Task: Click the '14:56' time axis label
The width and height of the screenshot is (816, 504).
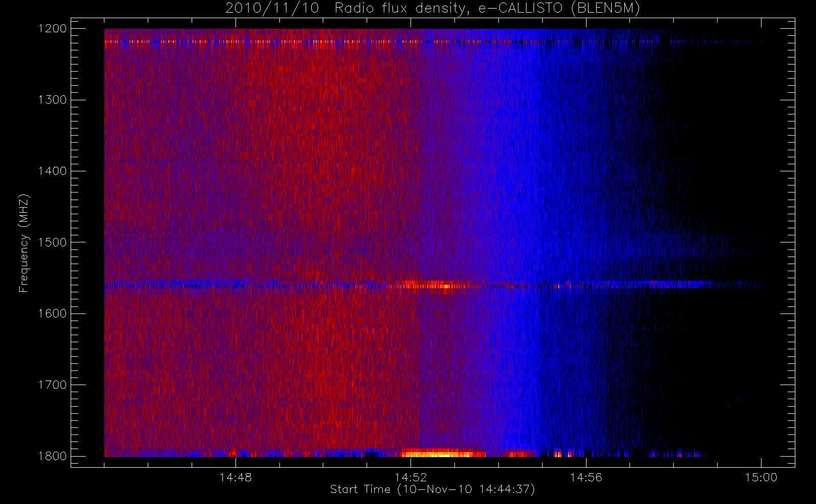Action: click(x=586, y=477)
